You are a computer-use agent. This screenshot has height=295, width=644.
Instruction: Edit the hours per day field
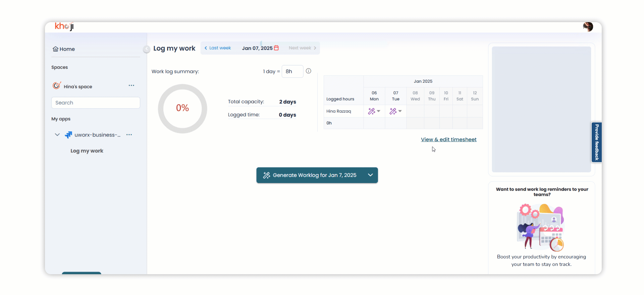pos(292,71)
